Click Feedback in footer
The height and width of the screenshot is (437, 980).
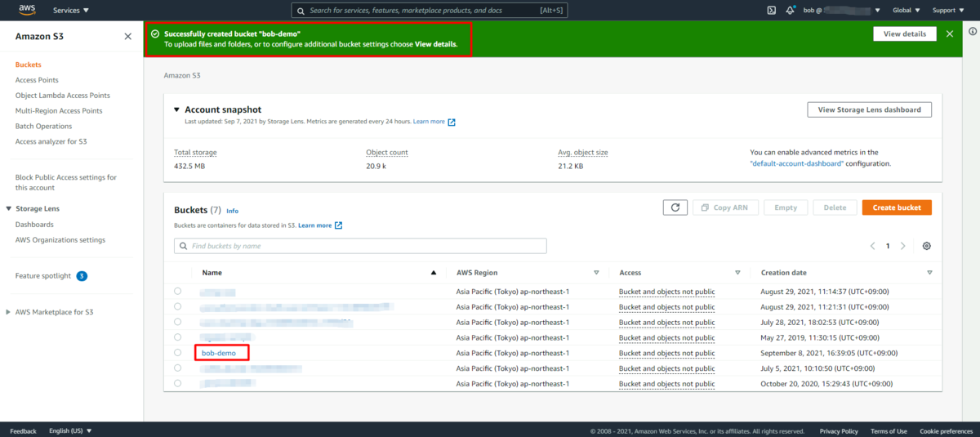pos(23,430)
